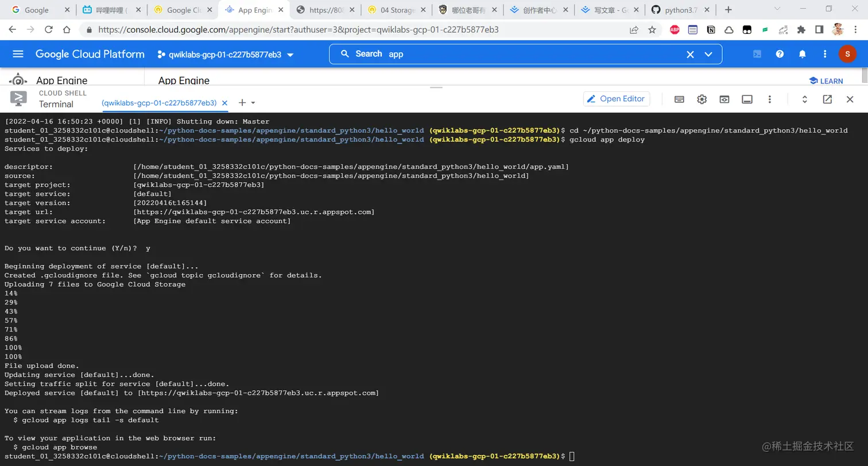
Task: Open the Chrome extensions puzzle menu
Action: click(801, 30)
